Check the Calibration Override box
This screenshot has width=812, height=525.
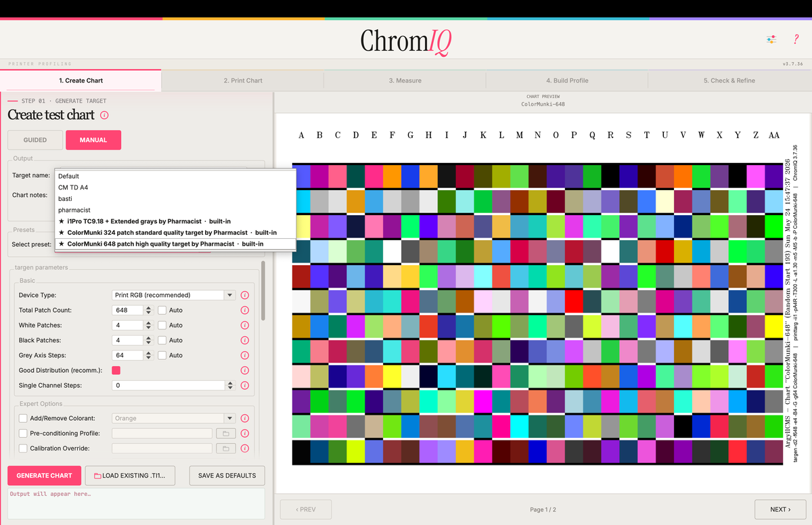point(24,448)
